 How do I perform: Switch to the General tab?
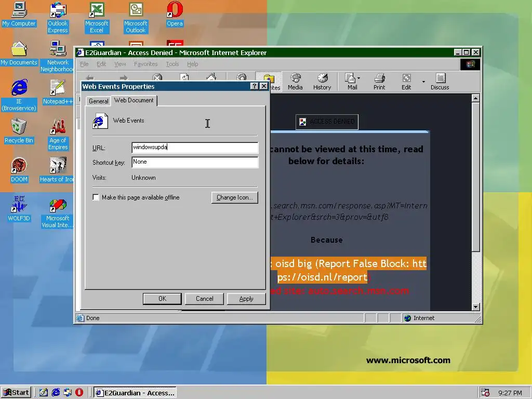coord(98,101)
